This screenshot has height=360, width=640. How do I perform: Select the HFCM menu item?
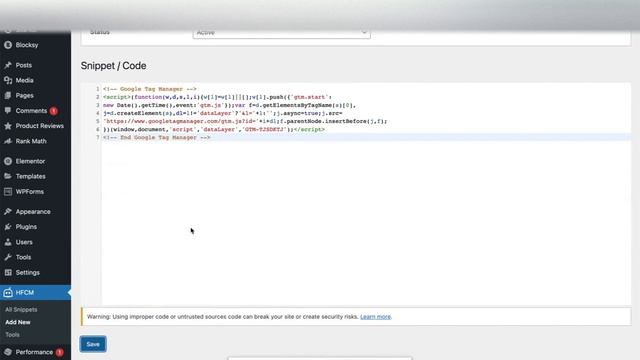(36, 292)
